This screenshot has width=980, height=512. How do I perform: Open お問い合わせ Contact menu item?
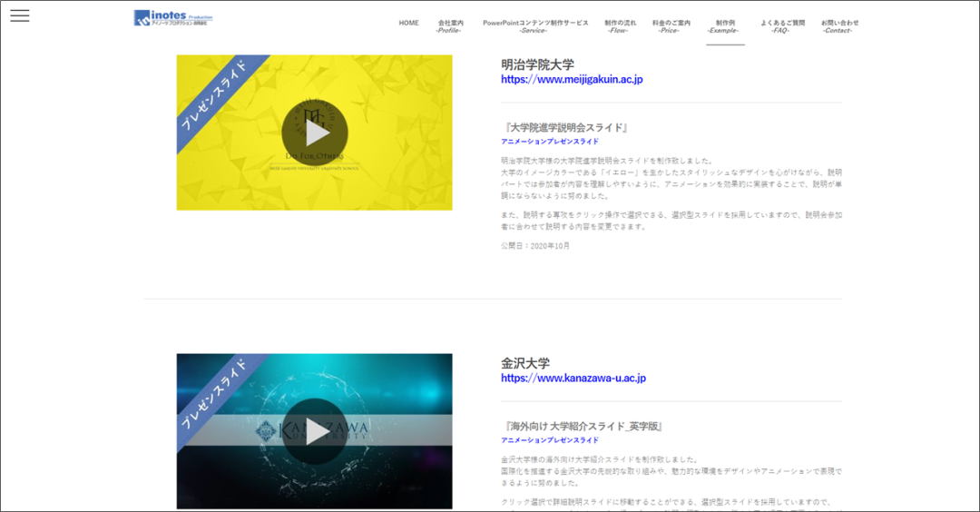(839, 26)
